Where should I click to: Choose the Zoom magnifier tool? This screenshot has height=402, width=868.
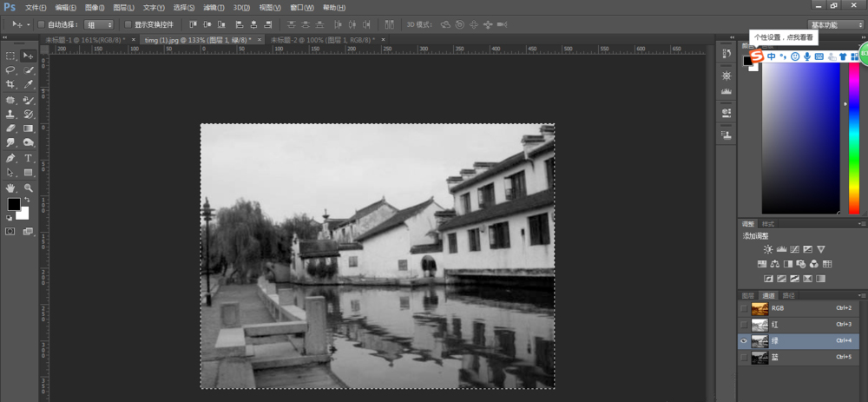coord(29,188)
